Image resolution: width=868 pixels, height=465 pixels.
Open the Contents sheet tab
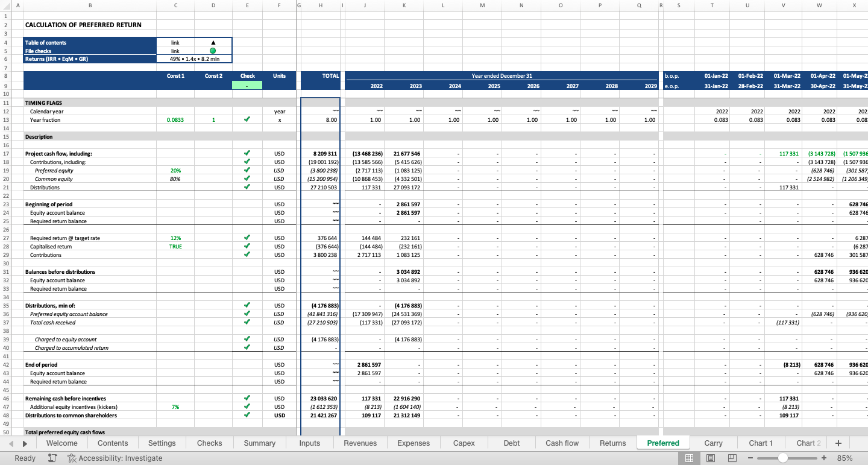tap(113, 443)
